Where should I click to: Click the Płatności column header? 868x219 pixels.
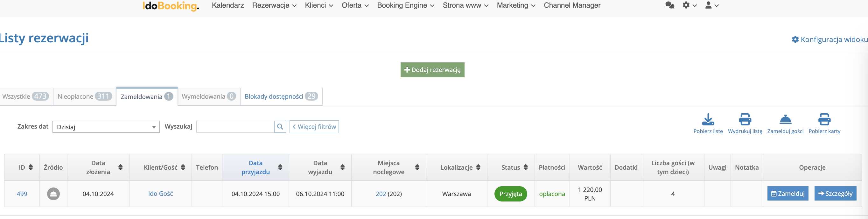552,167
